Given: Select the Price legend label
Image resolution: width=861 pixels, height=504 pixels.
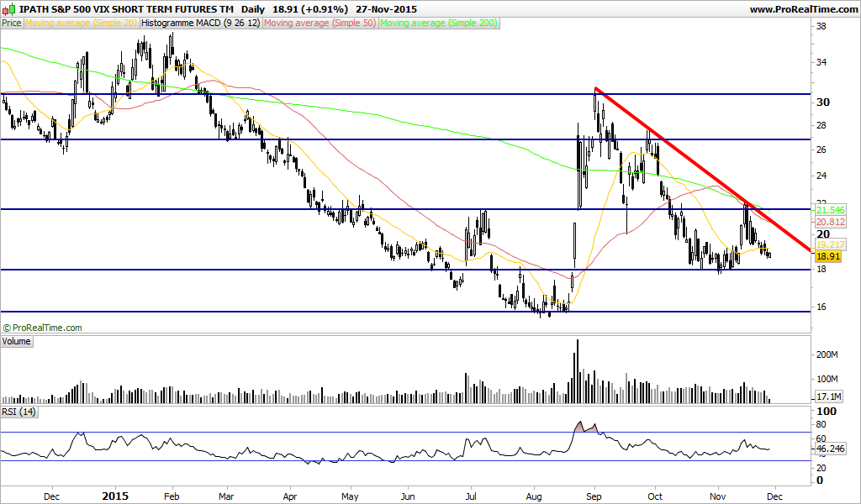Looking at the screenshot, I should [12, 23].
